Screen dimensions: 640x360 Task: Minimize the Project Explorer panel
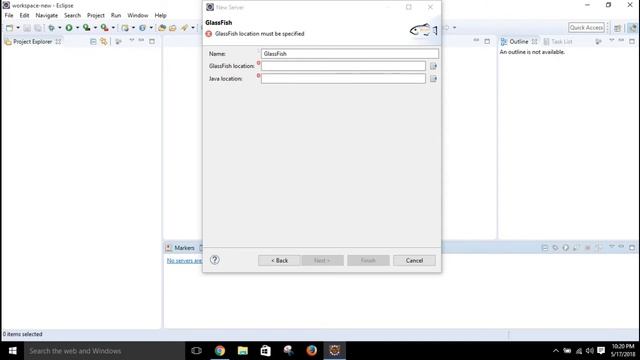(x=141, y=41)
